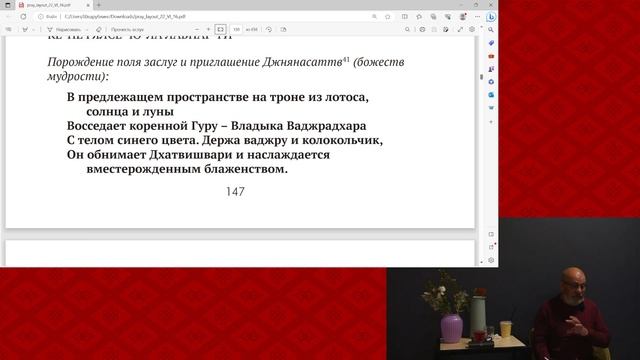Open a new browser tab
Screen dimensions: 640x360
[x=98, y=5]
